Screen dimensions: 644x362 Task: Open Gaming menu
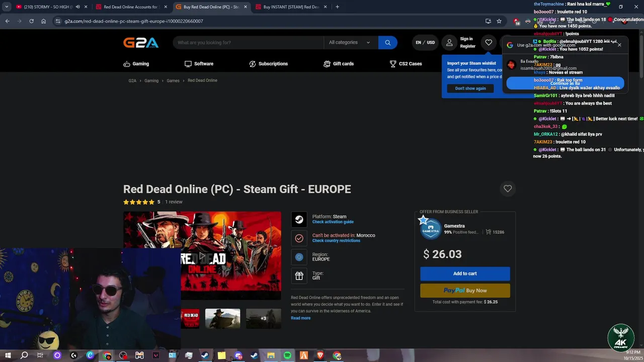(136, 64)
